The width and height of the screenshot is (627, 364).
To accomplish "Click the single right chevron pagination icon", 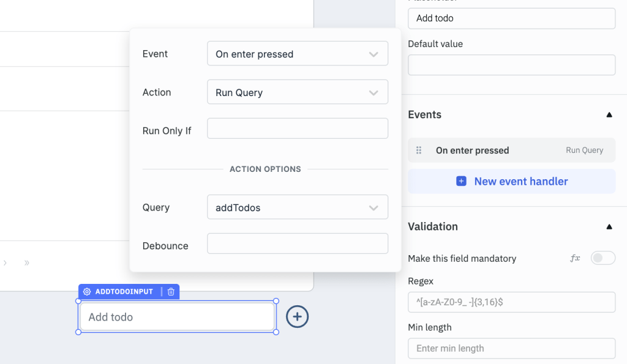I will pos(5,262).
